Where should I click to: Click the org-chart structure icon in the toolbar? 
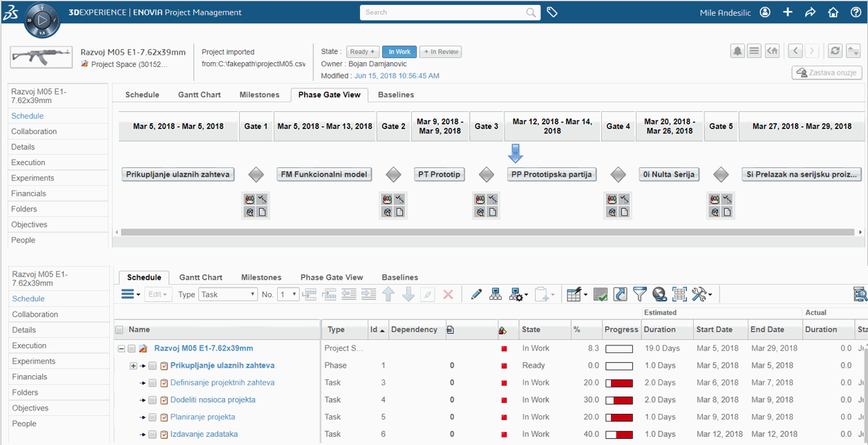click(x=495, y=294)
